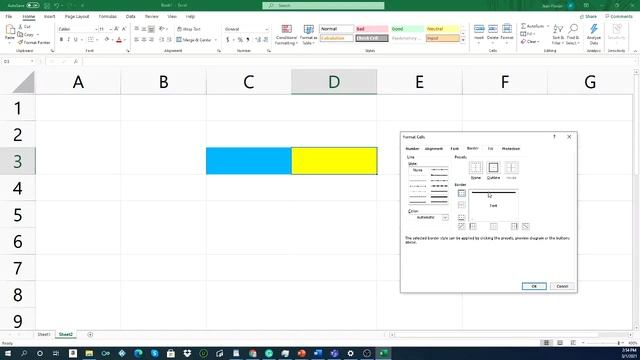
Task: Open Format as Table gallery
Action: click(x=308, y=35)
